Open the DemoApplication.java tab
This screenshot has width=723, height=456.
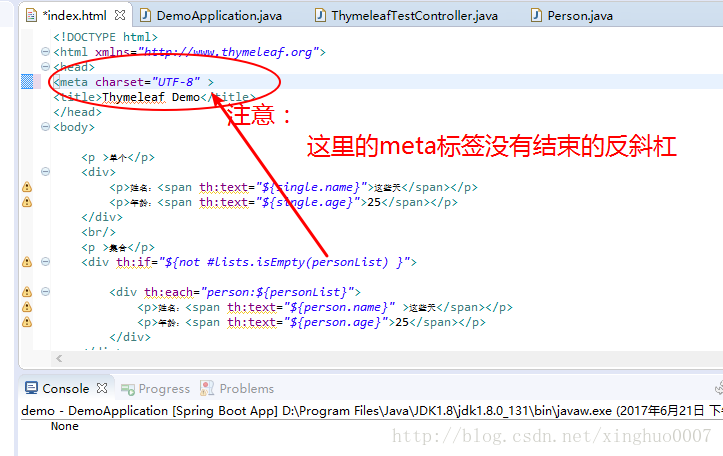[219, 16]
